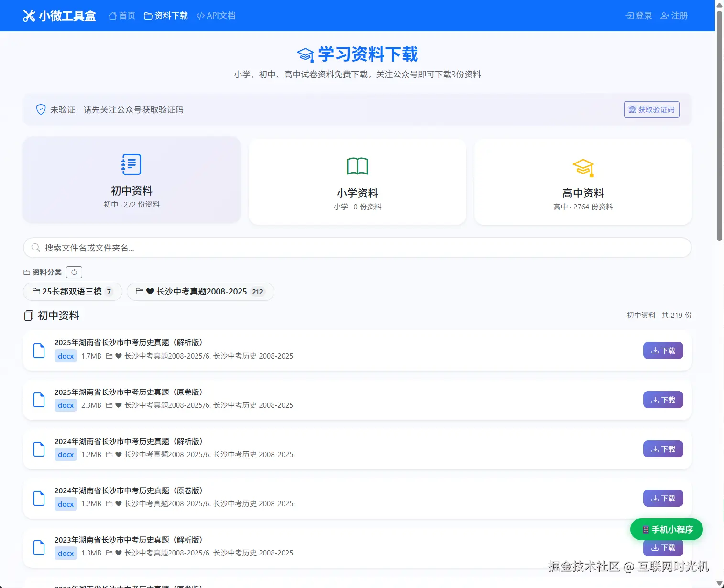The width and height of the screenshot is (724, 588).
Task: Filter by folder 25长郡双语三模
Action: [x=73, y=292]
